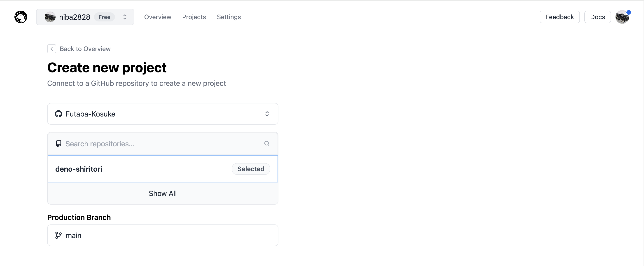644x266 pixels.
Task: Click the main production branch field
Action: click(163, 236)
